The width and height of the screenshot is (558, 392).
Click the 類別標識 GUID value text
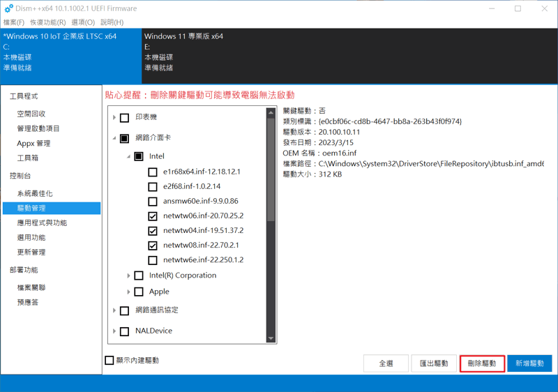pos(390,121)
